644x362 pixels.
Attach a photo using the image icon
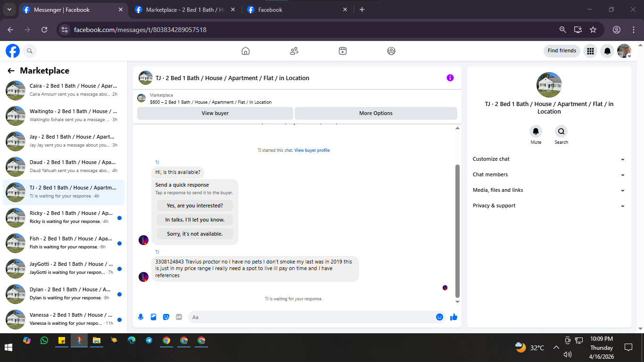point(153,317)
